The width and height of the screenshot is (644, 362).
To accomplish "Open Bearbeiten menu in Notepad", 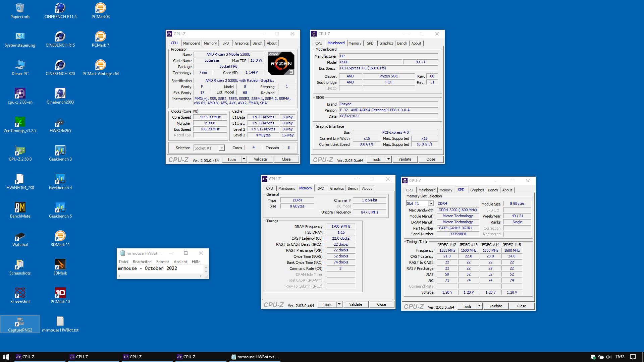I will tap(142, 262).
